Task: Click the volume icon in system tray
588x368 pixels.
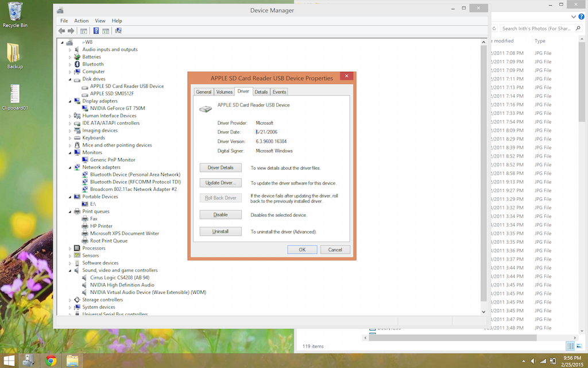Action: point(533,361)
